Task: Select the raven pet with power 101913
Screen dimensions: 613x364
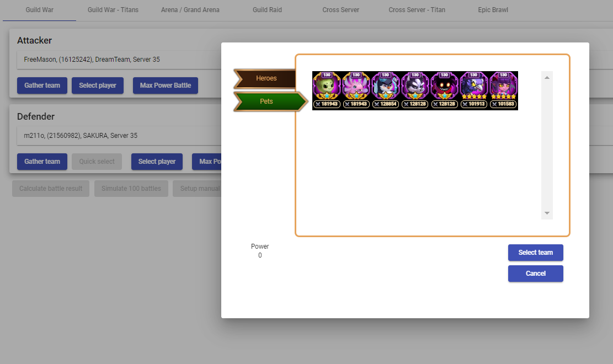Action: coord(474,90)
